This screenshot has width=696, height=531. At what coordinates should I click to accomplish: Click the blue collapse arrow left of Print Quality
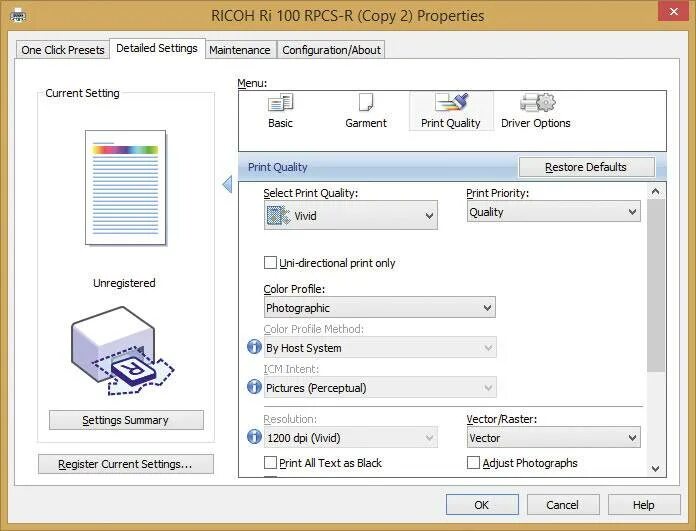point(227,184)
